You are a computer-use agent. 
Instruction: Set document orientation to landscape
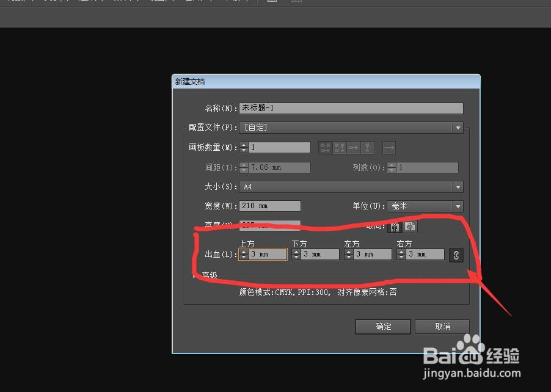pyautogui.click(x=410, y=227)
